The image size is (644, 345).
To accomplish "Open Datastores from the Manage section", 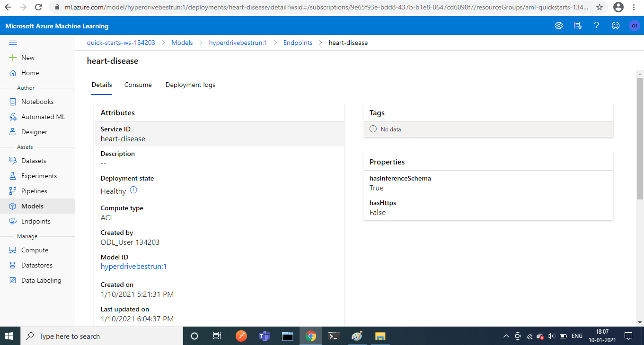I will (x=37, y=265).
